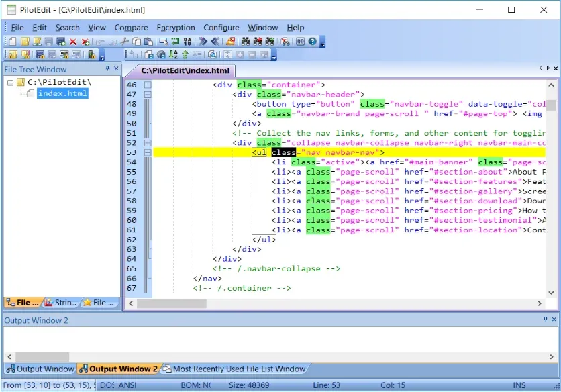Image resolution: width=561 pixels, height=392 pixels.
Task: Click the find previous binoculars icon
Action: tap(258, 42)
